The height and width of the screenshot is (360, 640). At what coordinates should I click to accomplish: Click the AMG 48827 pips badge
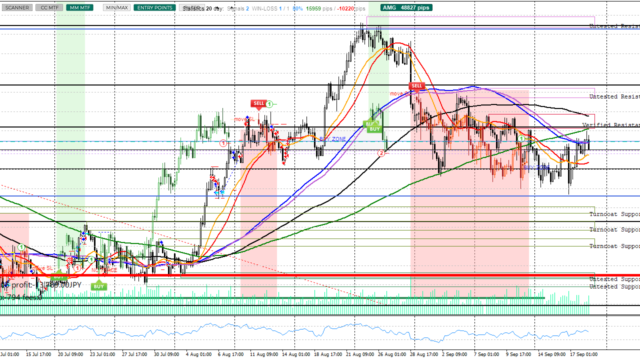pos(406,8)
